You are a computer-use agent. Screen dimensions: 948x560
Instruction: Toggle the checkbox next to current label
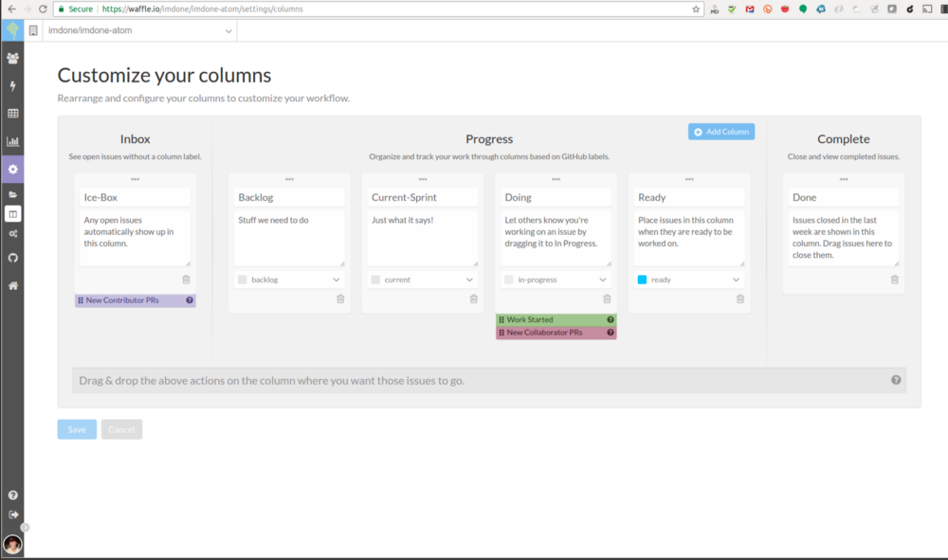(x=374, y=279)
